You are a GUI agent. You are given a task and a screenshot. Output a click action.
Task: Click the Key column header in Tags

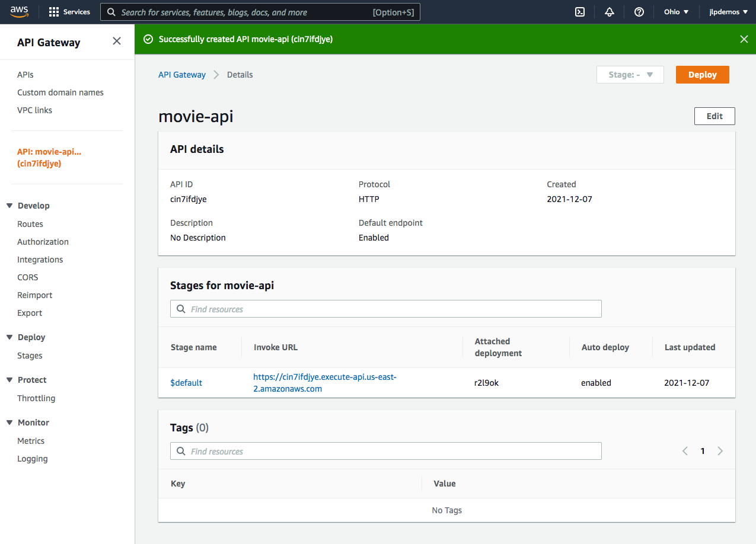click(x=178, y=484)
